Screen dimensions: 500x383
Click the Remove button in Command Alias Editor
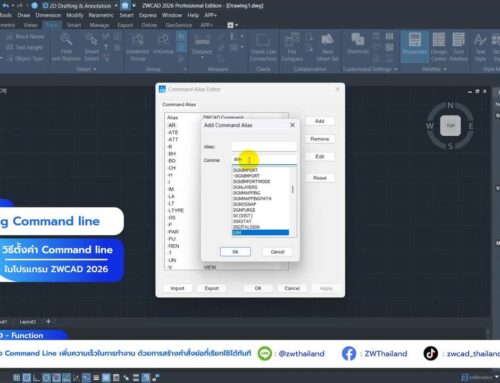pyautogui.click(x=320, y=139)
